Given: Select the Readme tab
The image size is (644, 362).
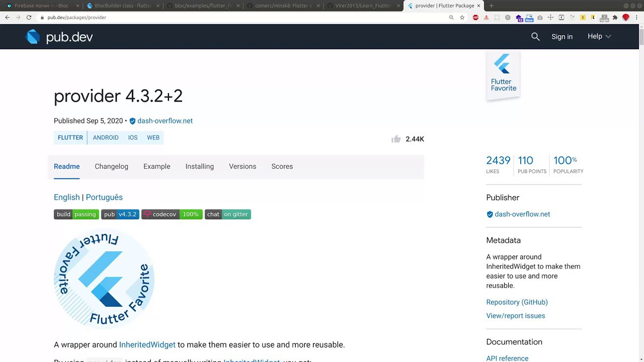Looking at the screenshot, I should click(67, 166).
